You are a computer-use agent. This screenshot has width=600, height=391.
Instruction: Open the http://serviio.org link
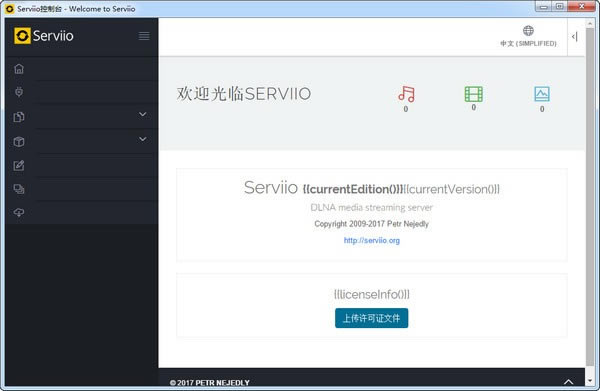tap(372, 240)
